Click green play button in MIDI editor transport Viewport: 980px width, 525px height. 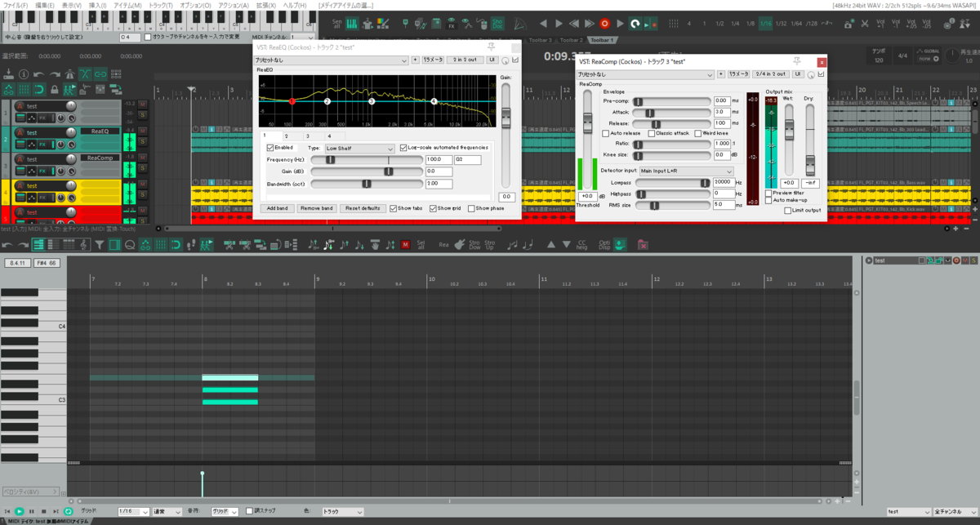20,511
